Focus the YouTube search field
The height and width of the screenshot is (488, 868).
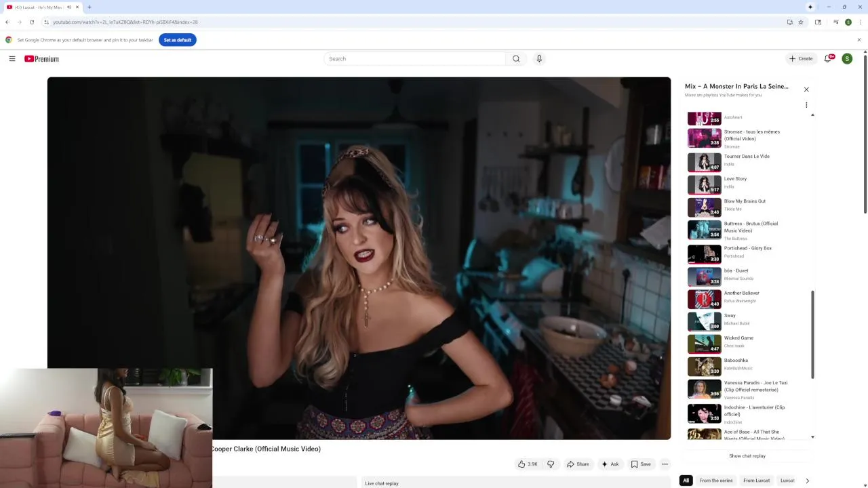click(415, 59)
